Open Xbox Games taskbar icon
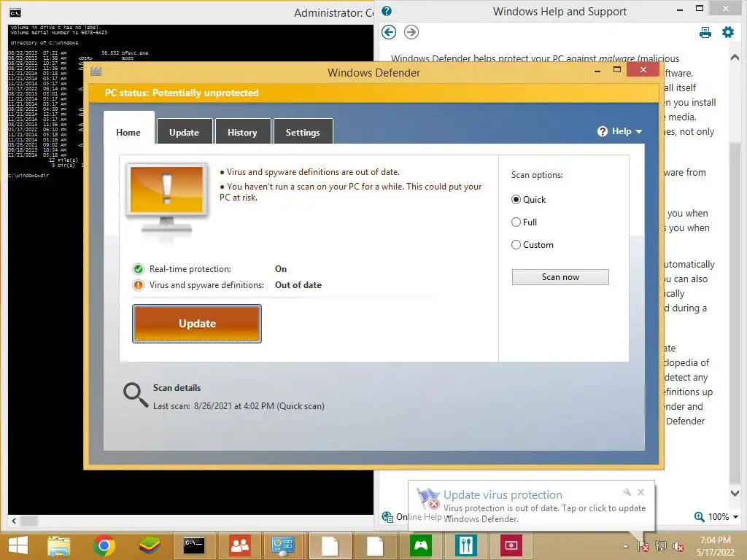747x560 pixels. (421, 545)
